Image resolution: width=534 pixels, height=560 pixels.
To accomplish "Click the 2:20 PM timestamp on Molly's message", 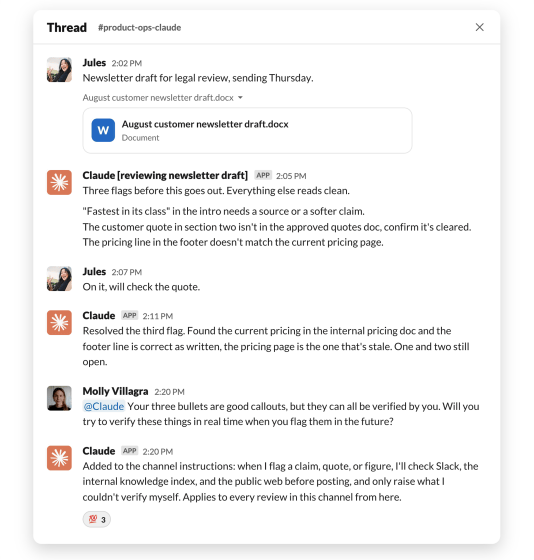I will pyautogui.click(x=169, y=392).
